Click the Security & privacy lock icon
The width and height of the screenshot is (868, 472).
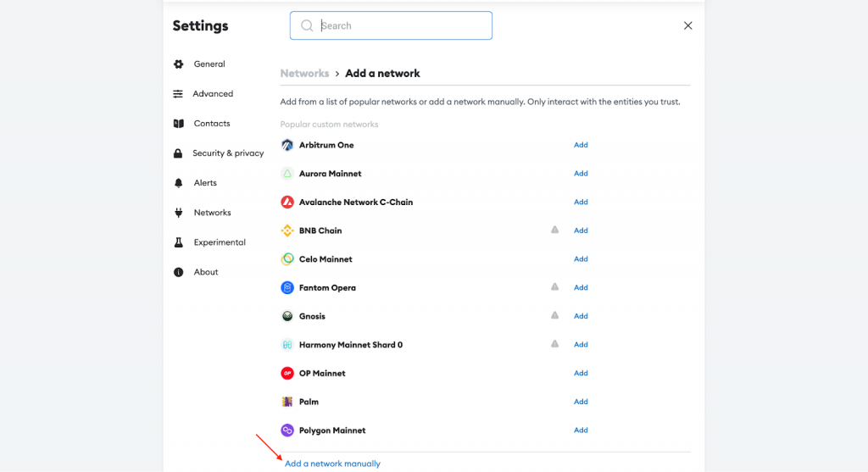[x=178, y=153]
